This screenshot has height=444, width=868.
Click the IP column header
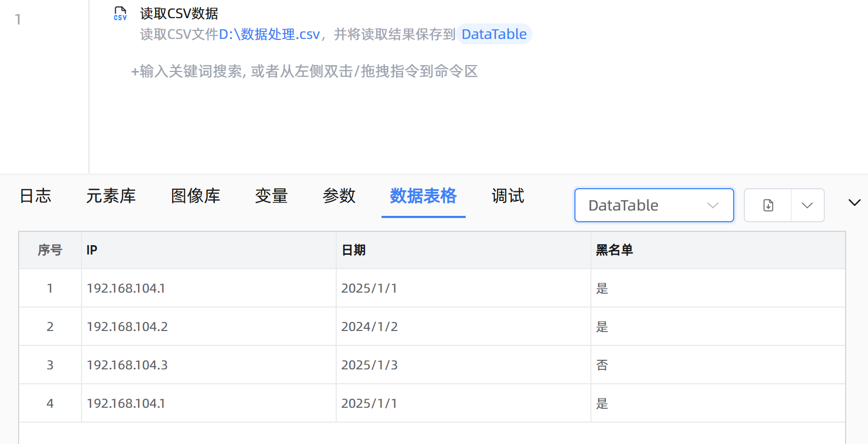(x=92, y=250)
